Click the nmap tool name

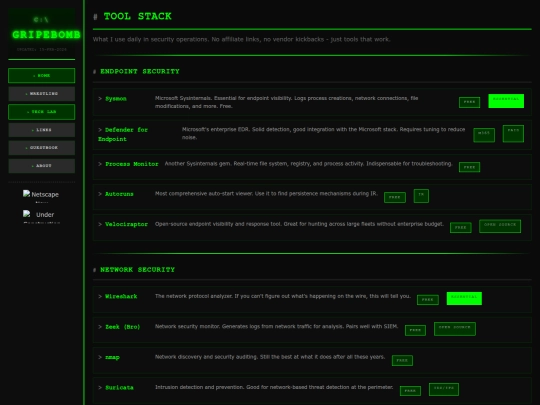click(x=112, y=357)
